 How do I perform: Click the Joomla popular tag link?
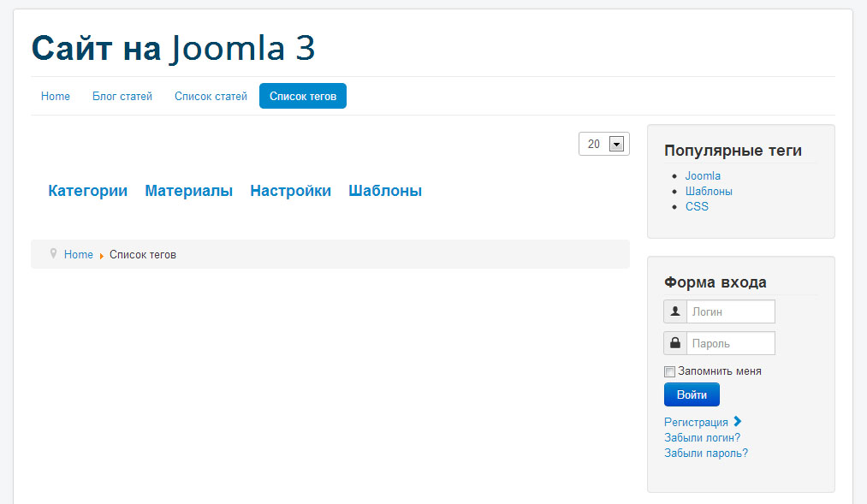(x=703, y=175)
